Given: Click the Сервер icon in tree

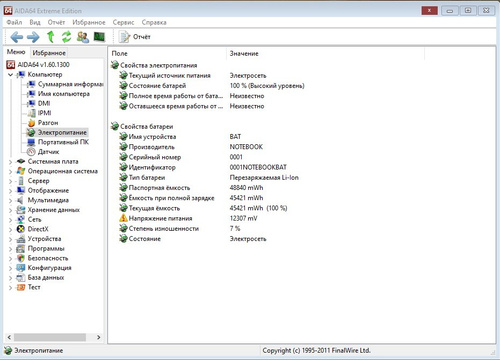Looking at the screenshot, I should point(21,181).
